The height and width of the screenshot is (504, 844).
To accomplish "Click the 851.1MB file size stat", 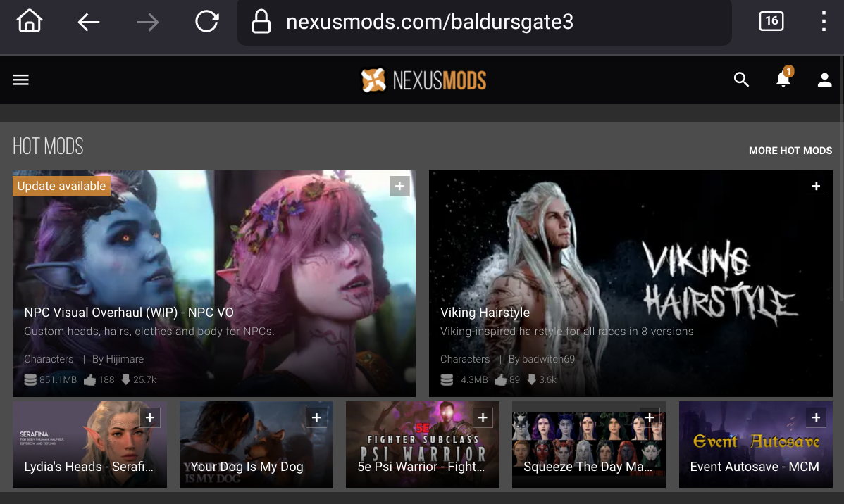I will pos(50,379).
